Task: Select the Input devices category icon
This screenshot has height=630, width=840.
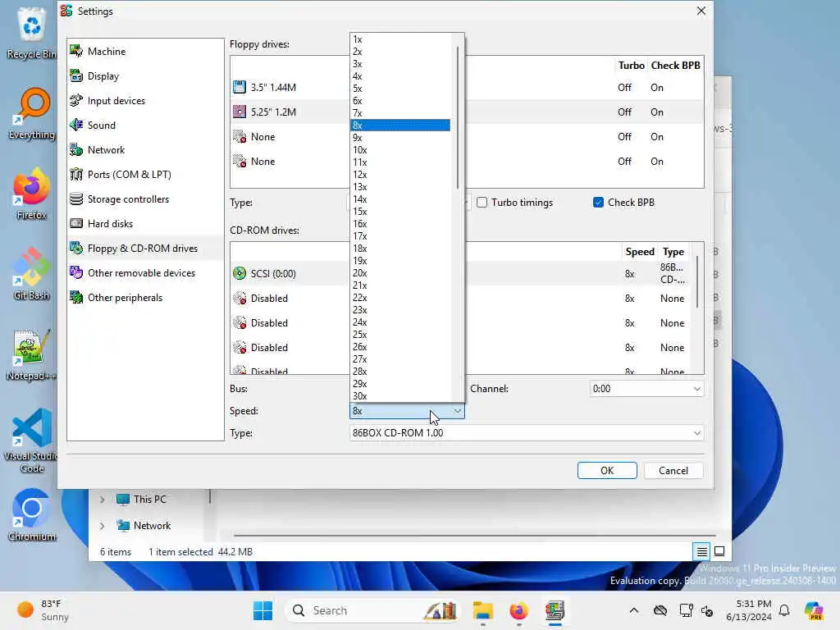Action: tap(76, 101)
